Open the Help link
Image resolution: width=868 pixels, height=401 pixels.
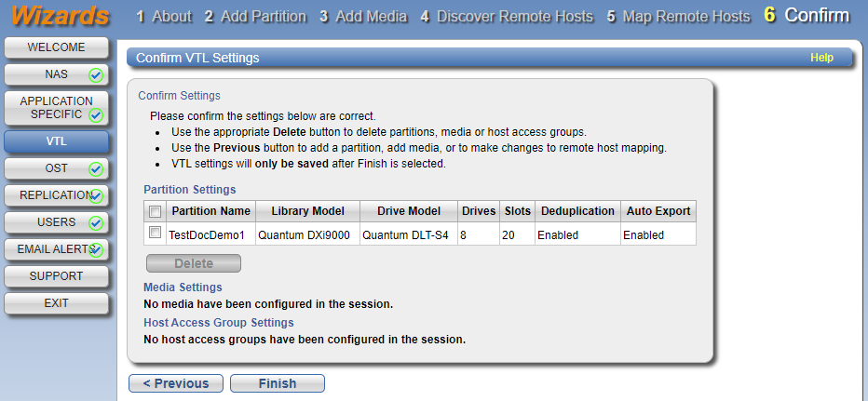tap(821, 58)
